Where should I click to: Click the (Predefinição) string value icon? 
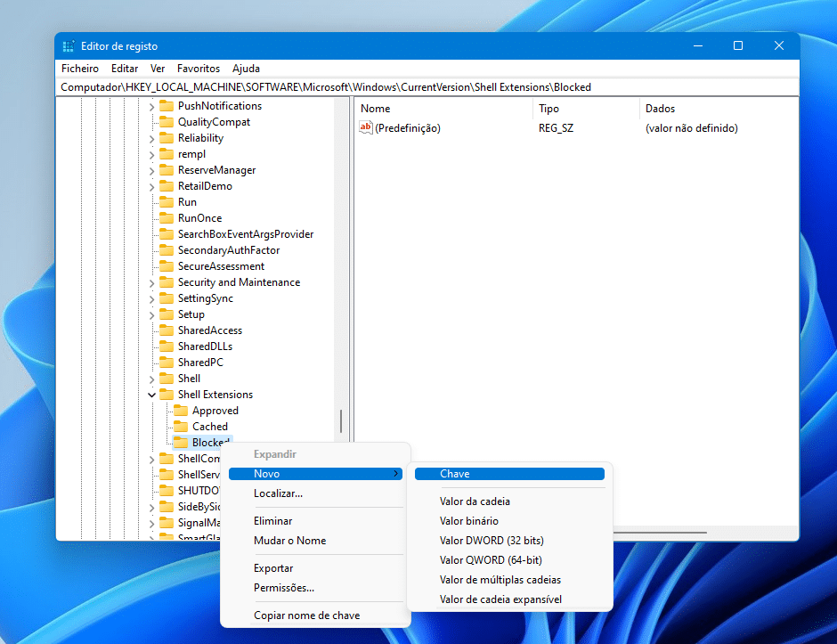[366, 127]
